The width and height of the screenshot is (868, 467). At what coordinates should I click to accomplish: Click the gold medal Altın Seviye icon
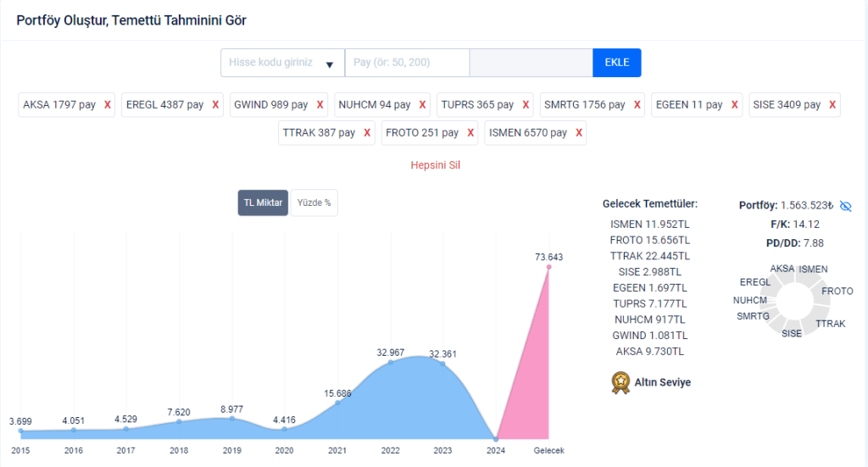(x=620, y=383)
